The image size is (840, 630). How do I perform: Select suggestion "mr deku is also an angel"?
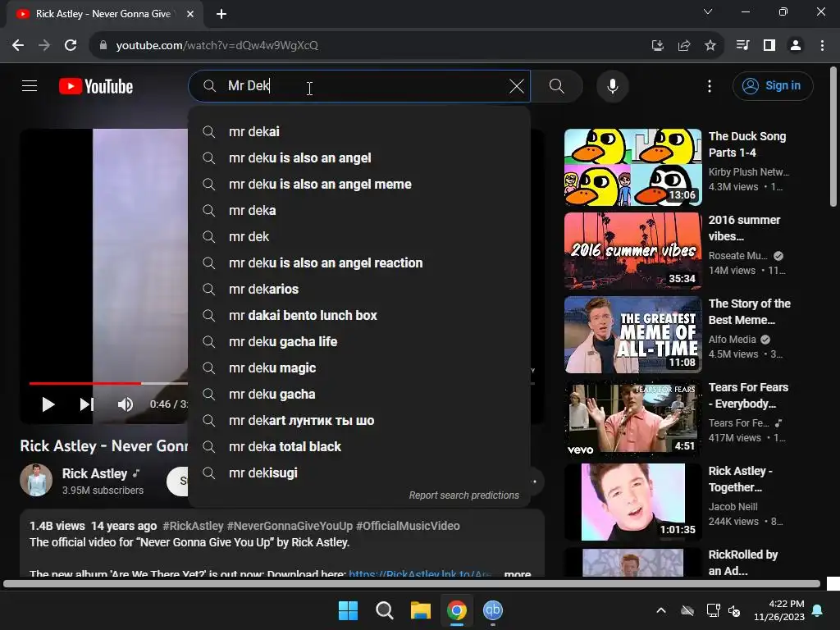click(x=359, y=157)
